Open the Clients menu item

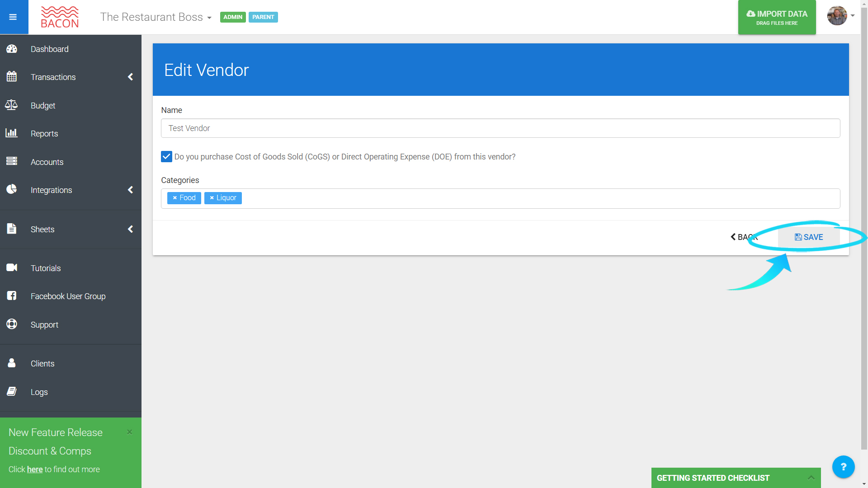point(42,364)
